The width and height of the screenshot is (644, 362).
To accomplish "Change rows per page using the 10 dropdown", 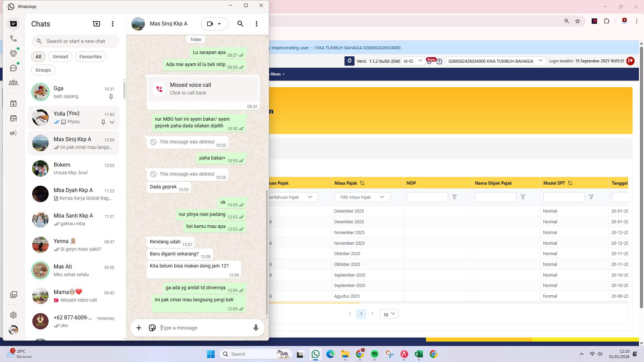I will point(389,314).
